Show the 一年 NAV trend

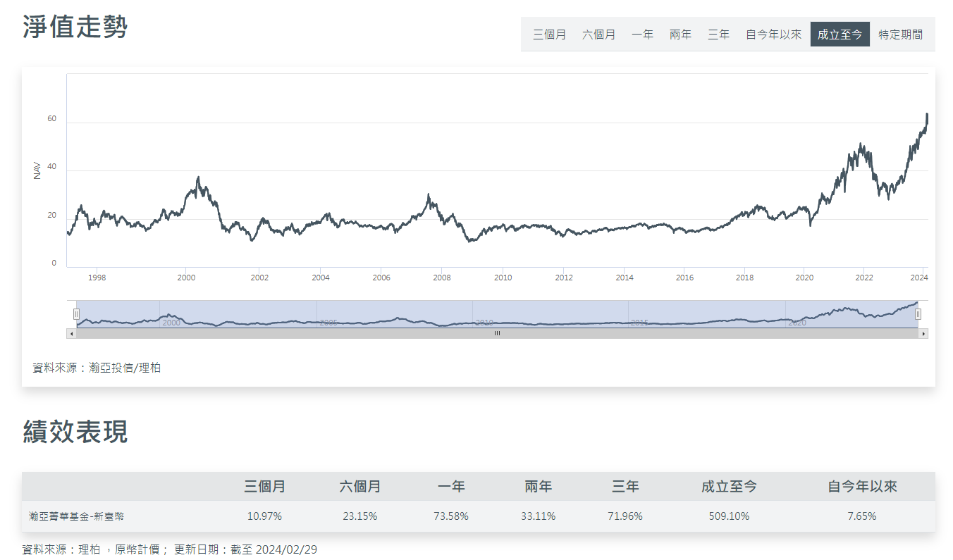click(642, 34)
